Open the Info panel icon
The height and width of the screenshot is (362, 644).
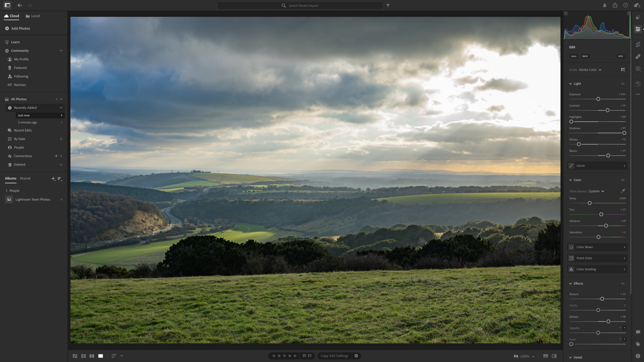click(x=638, y=356)
